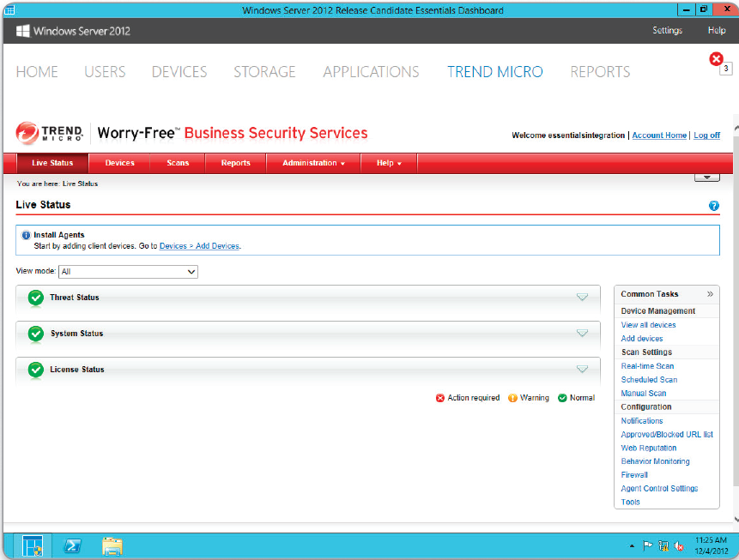Click the System Status green check icon

(36, 334)
